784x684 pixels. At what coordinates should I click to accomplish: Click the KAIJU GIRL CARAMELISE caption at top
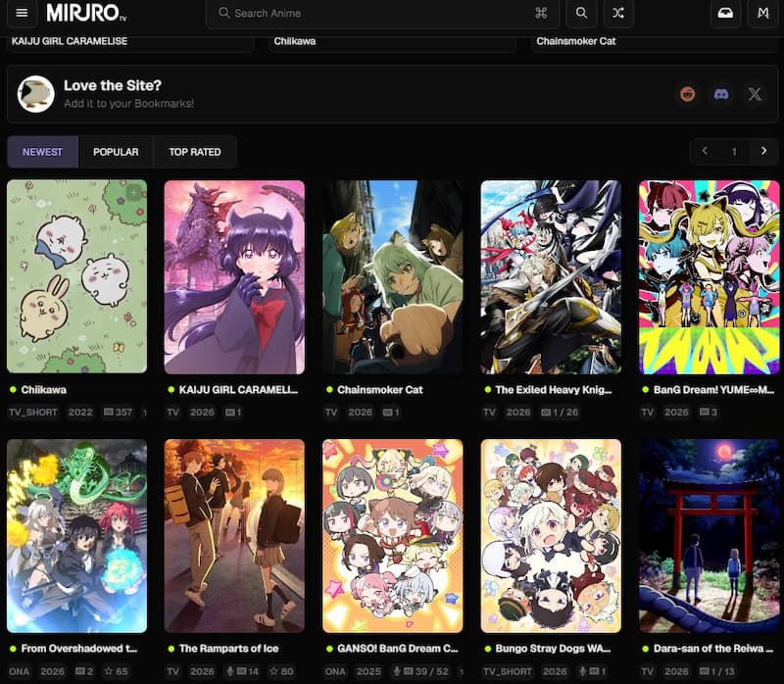[70, 41]
